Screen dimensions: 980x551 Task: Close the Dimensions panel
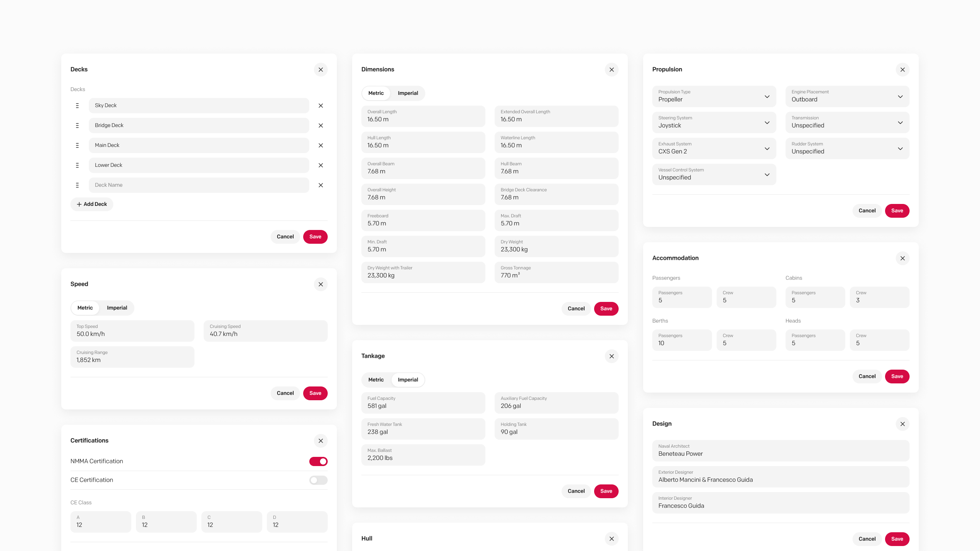(x=611, y=70)
